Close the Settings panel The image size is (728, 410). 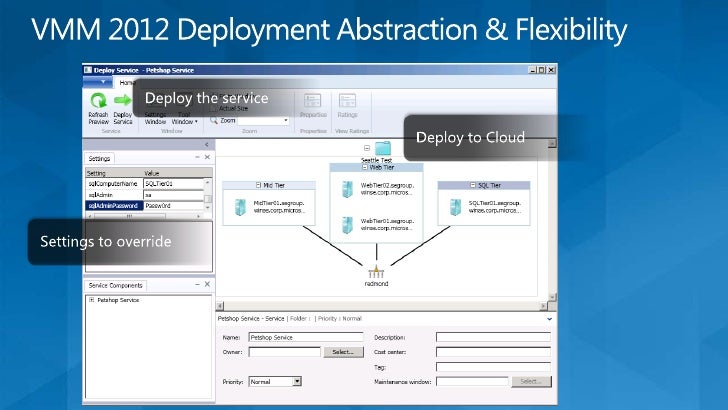tap(208, 157)
